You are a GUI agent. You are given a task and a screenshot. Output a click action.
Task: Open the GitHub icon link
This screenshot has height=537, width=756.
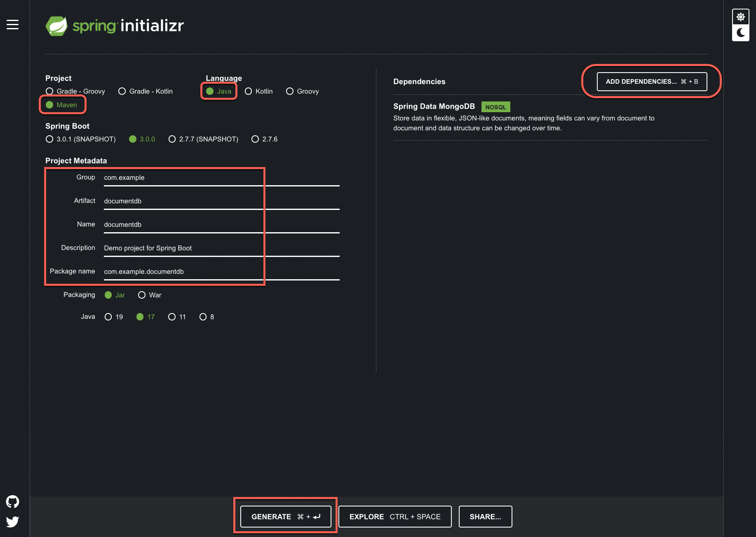point(12,502)
